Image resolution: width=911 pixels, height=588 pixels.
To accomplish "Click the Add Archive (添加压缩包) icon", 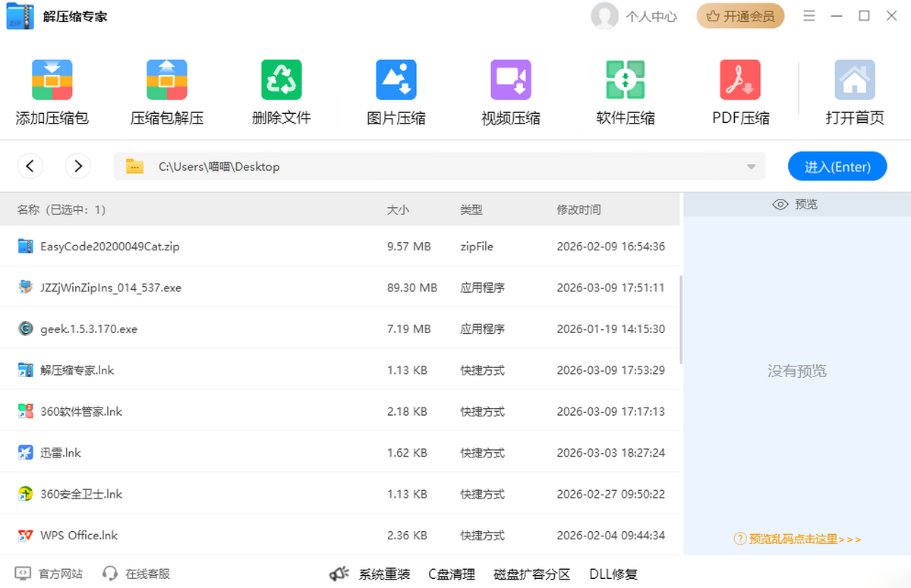I will (x=52, y=80).
